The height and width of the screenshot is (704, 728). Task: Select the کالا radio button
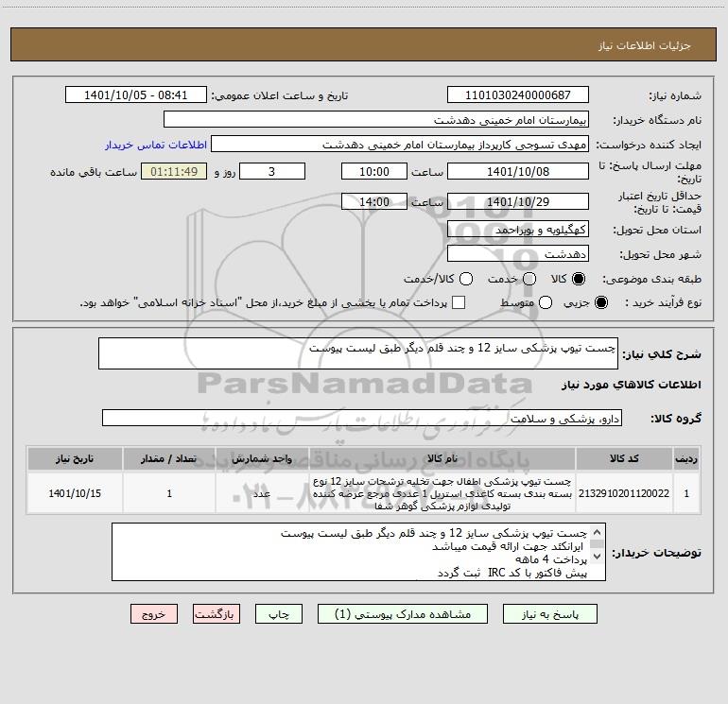click(579, 279)
